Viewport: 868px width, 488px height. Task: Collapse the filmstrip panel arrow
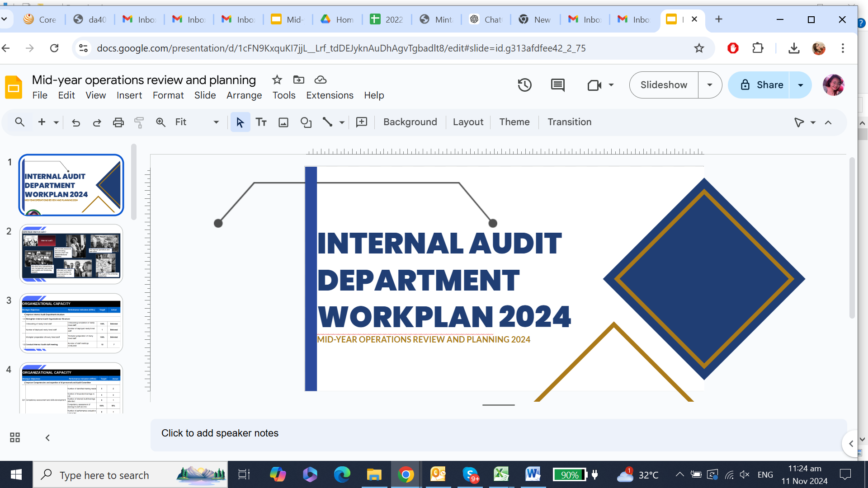point(47,437)
